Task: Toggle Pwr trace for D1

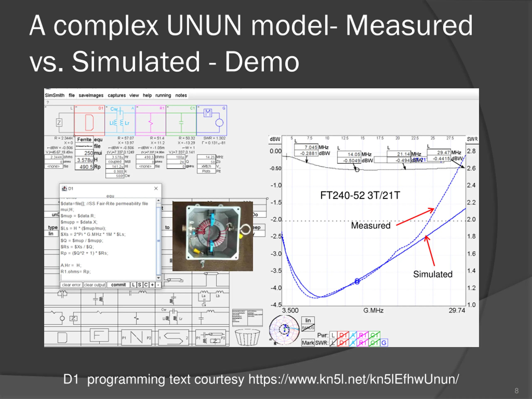Action: [343, 335]
